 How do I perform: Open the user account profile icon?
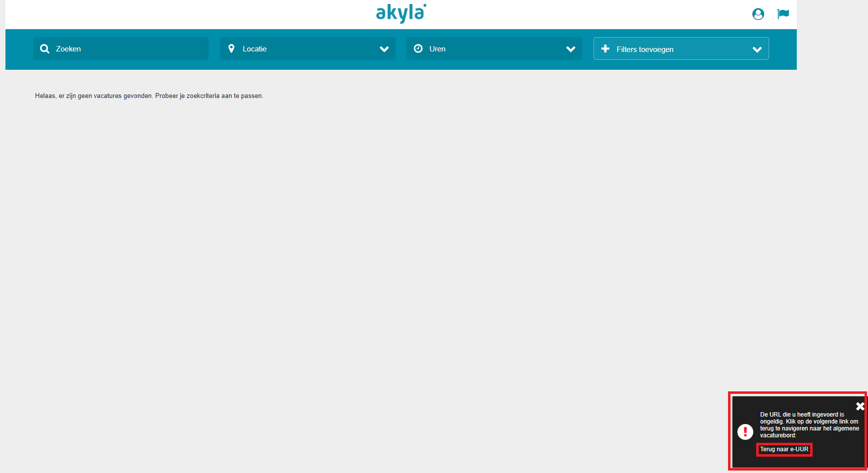[758, 14]
